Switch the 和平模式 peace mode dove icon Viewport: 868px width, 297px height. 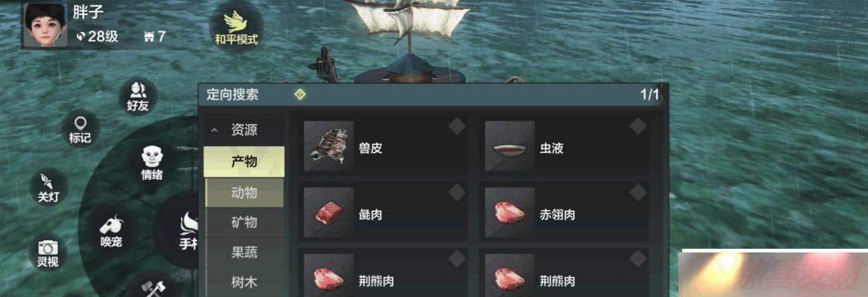[x=236, y=27]
